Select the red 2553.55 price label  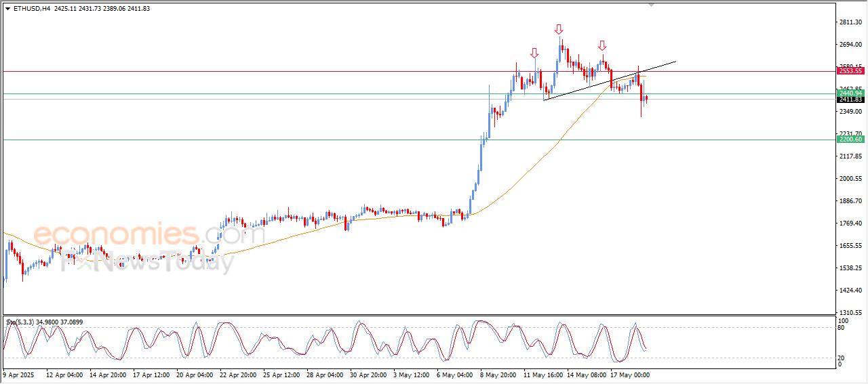click(850, 71)
